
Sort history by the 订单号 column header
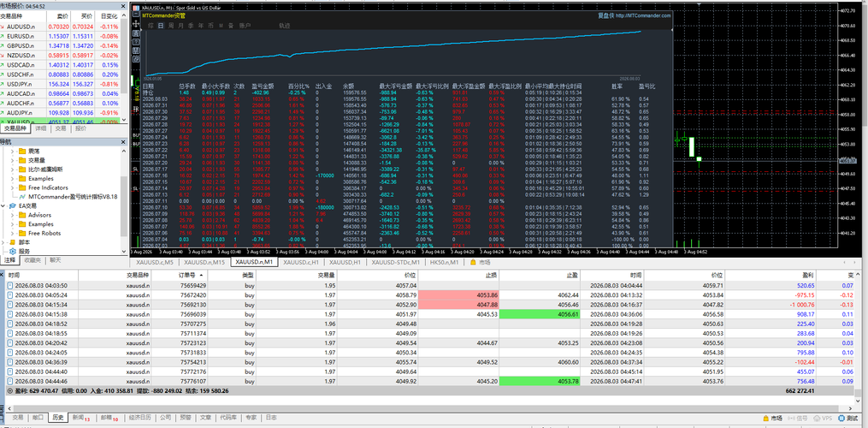pos(189,275)
